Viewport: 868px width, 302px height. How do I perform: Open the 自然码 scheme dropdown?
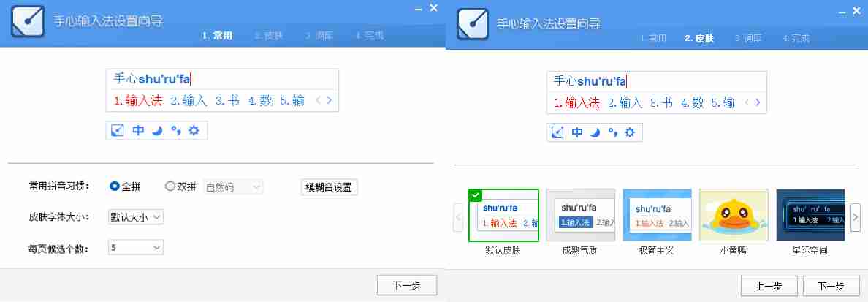click(233, 187)
